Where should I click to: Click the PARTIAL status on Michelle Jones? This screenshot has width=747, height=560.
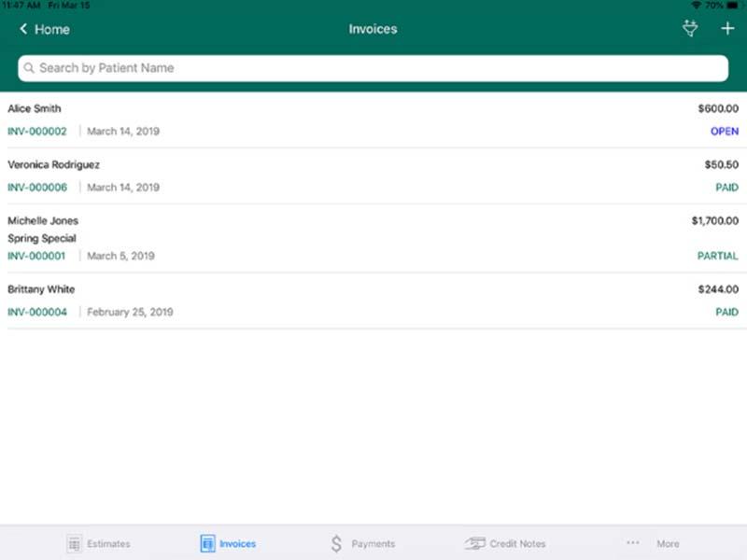(x=717, y=256)
